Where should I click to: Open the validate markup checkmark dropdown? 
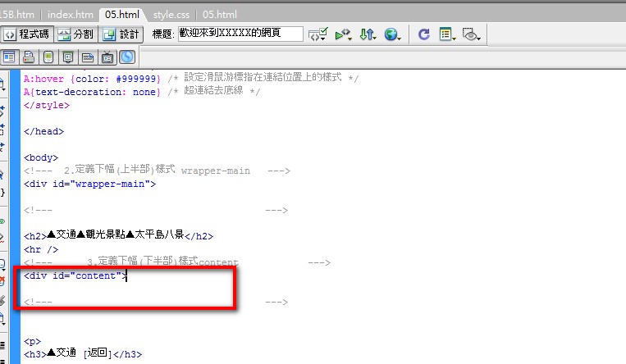[x=319, y=34]
